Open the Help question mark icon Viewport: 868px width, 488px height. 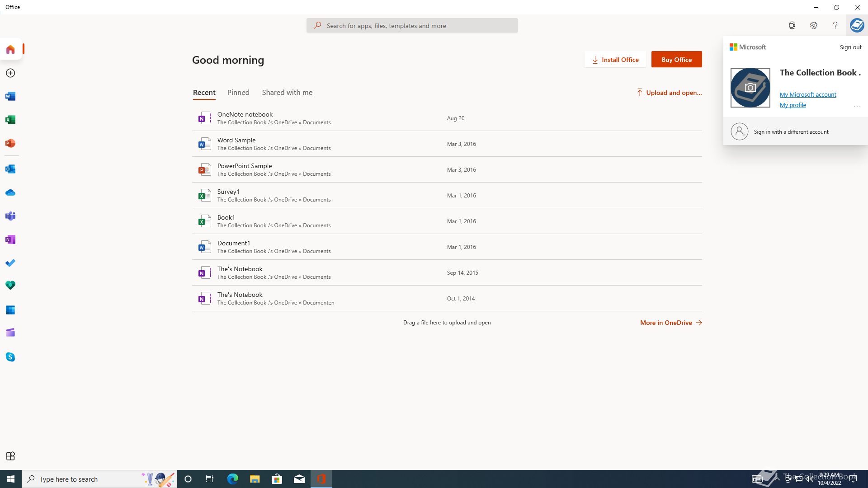coord(835,25)
